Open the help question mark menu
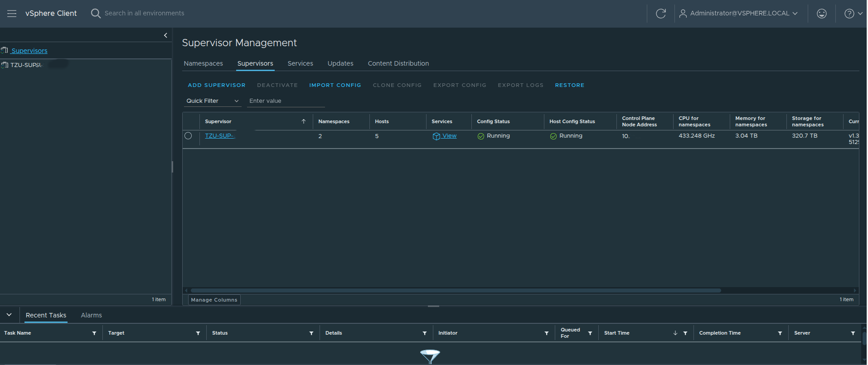This screenshot has width=868, height=365. point(849,14)
